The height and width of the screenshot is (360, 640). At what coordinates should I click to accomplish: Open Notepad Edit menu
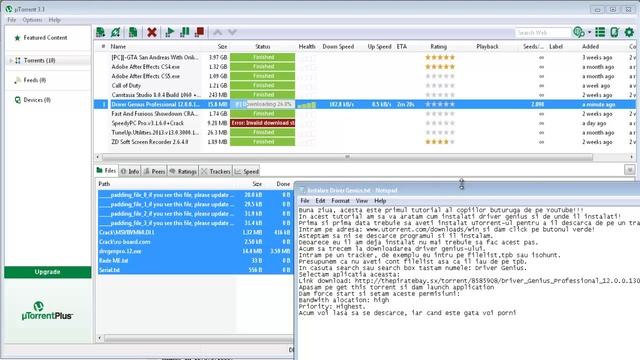[x=320, y=201]
